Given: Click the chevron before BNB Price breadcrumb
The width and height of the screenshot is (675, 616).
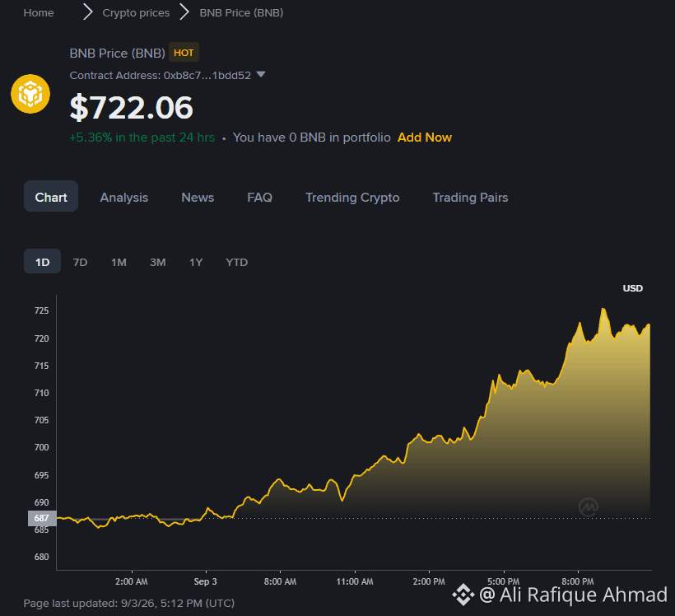Looking at the screenshot, I should pyautogui.click(x=184, y=12).
